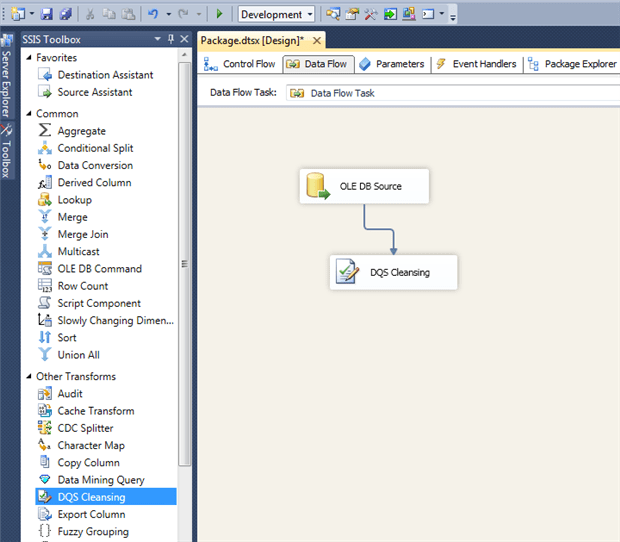Click the Solution Explorer toolbar icon
This screenshot has height=542, width=620.
(333, 14)
